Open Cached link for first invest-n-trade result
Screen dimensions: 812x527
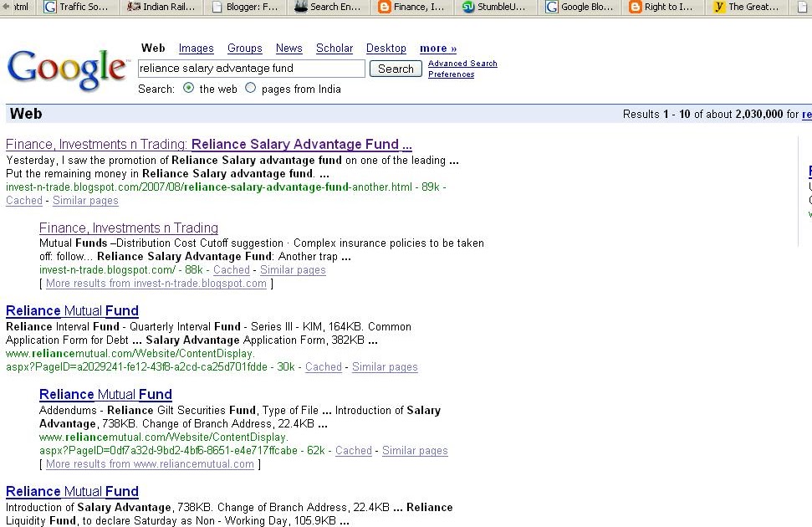[23, 201]
